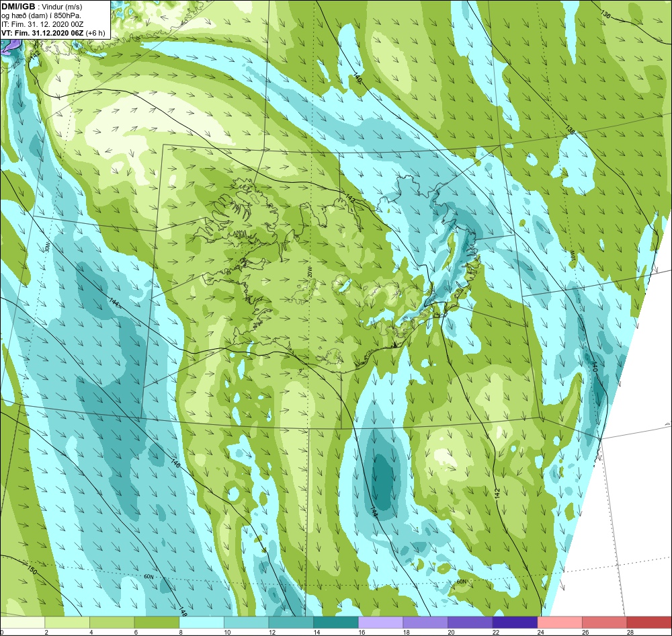
Task: Click the 136 height contour label
Action: coord(605,14)
